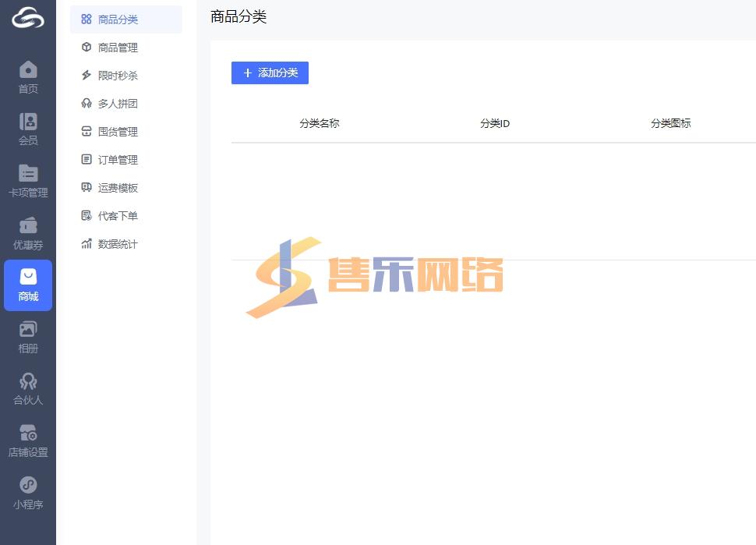756x545 pixels.
Task: Click the 首页 sidebar label
Action: click(x=28, y=89)
